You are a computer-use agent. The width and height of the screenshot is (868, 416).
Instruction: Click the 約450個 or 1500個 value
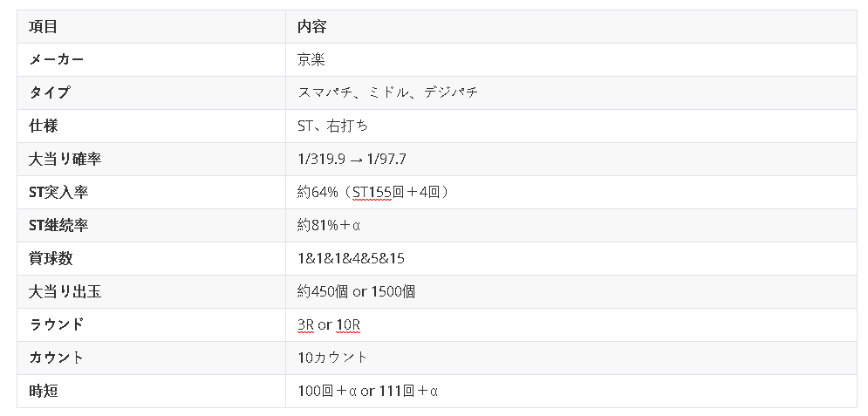tap(356, 292)
